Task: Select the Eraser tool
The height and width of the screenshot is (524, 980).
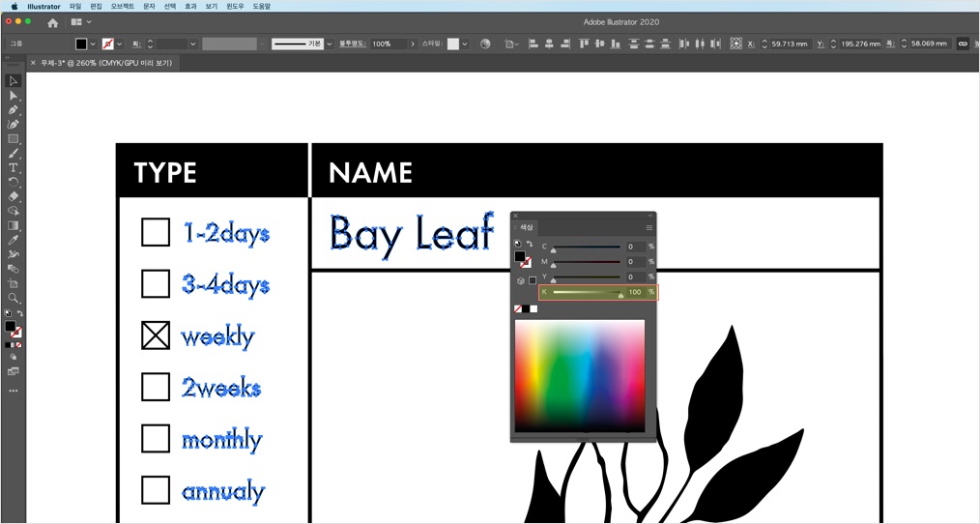Action: pos(13,196)
